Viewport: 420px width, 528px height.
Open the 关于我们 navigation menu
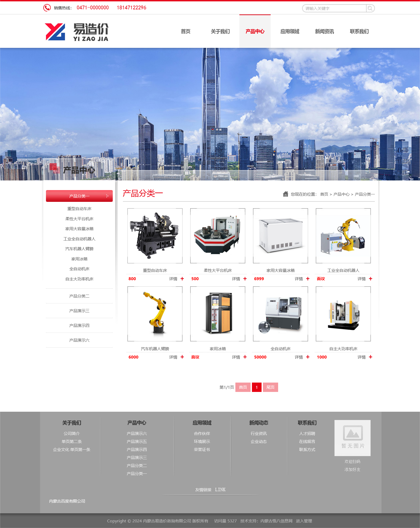(x=220, y=32)
